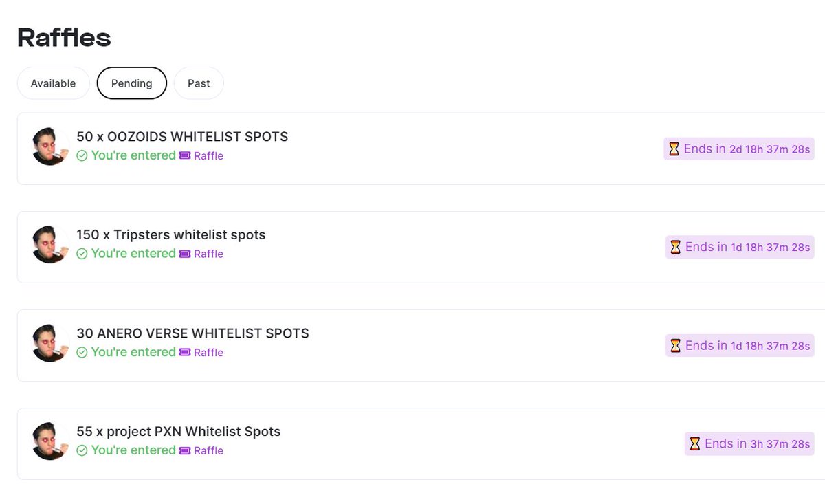Click the You're entered text under project PXN
825x504 pixels.
click(x=133, y=450)
